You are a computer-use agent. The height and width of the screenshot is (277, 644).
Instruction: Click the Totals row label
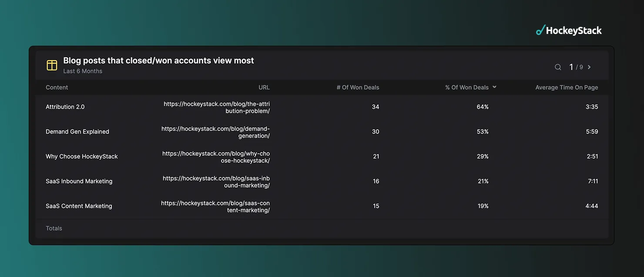click(x=54, y=228)
